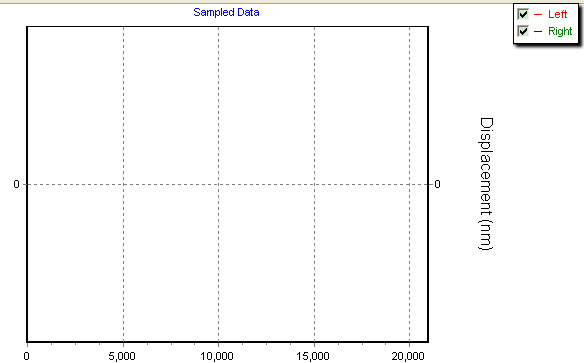Click the 0 x-axis tick label
The width and height of the screenshot is (584, 363).
[x=26, y=356]
